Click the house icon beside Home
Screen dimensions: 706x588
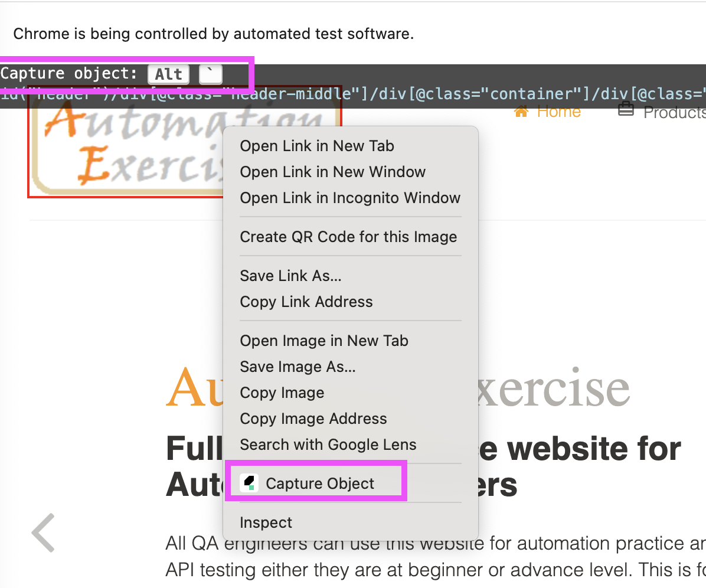pyautogui.click(x=520, y=110)
